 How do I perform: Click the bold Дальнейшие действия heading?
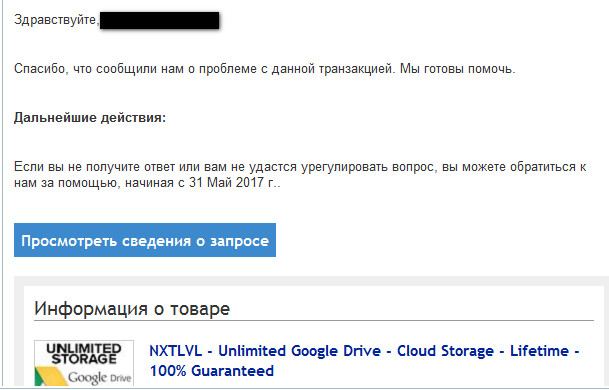tap(90, 117)
